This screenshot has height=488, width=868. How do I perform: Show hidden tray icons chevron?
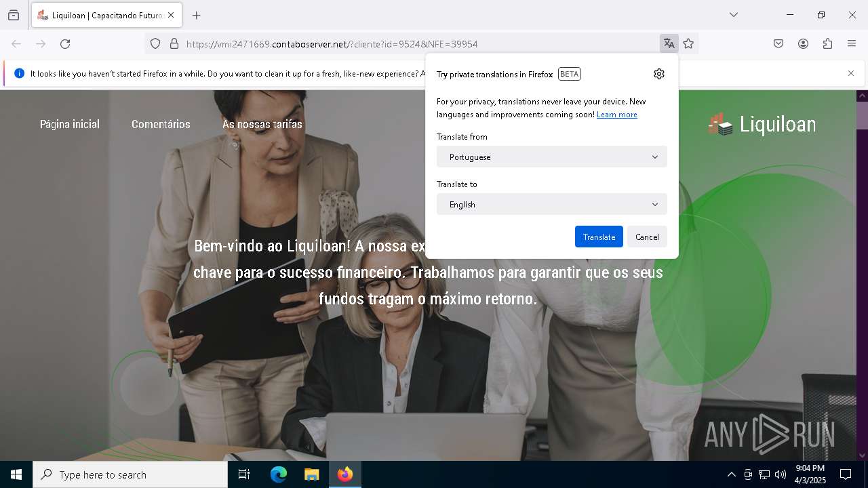point(731,474)
